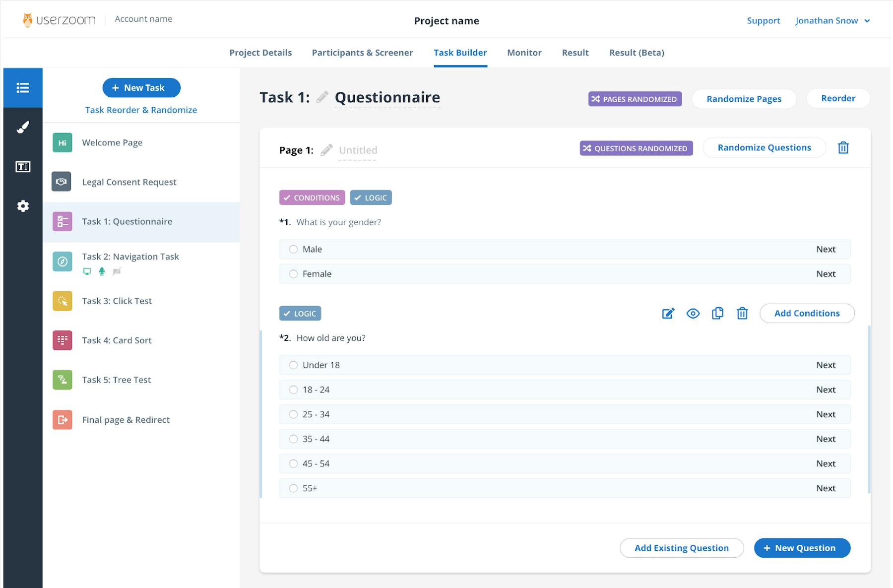Image resolution: width=893 pixels, height=588 pixels.
Task: Go to the Monitor tab
Action: pos(524,53)
